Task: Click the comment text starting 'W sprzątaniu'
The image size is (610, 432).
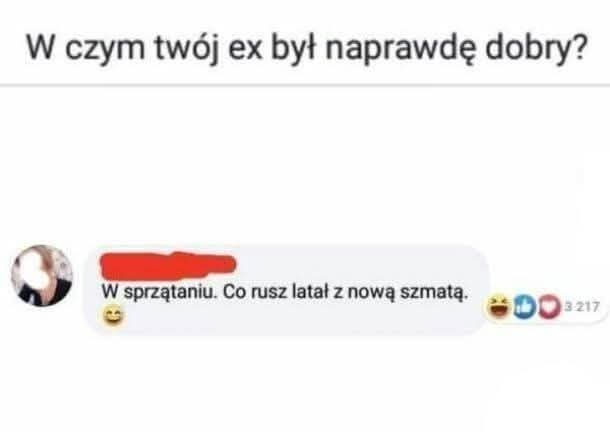Action: coord(284,292)
